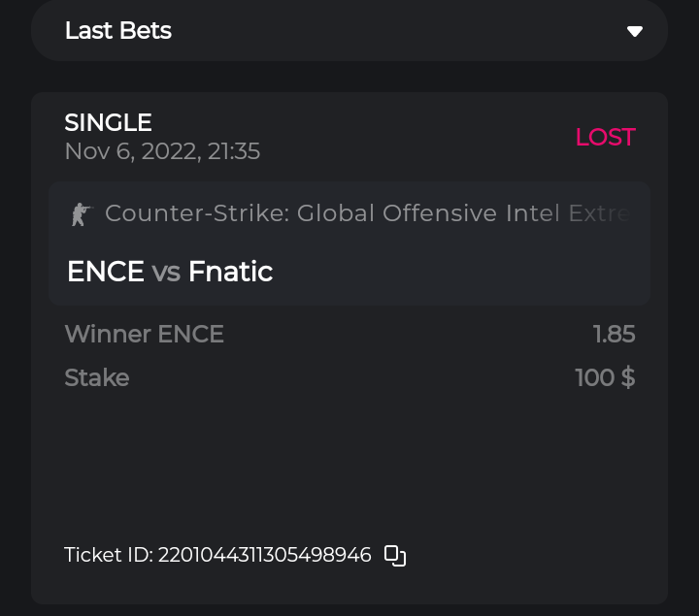Select the ticket ID number text
Viewport: 699px width, 616px height.
[264, 556]
